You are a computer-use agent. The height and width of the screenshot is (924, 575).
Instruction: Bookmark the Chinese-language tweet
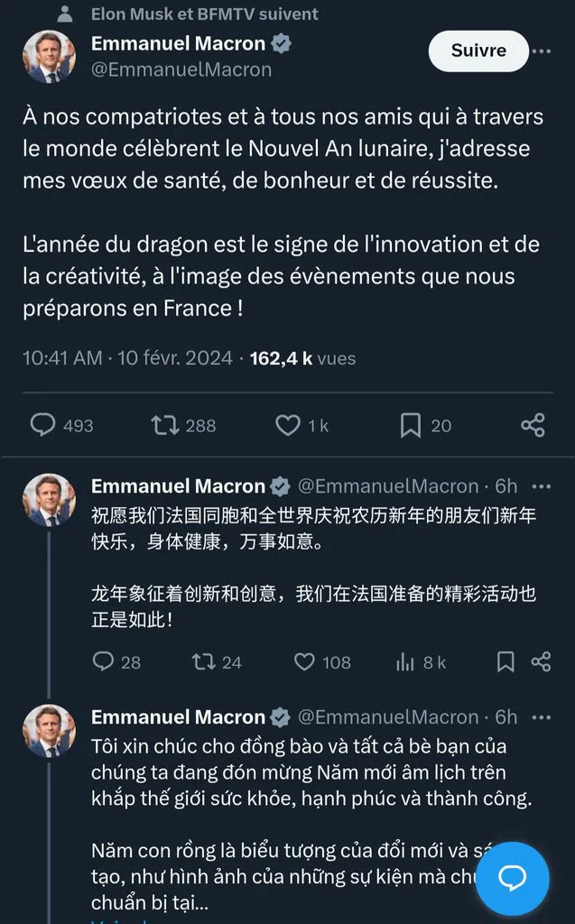505,661
